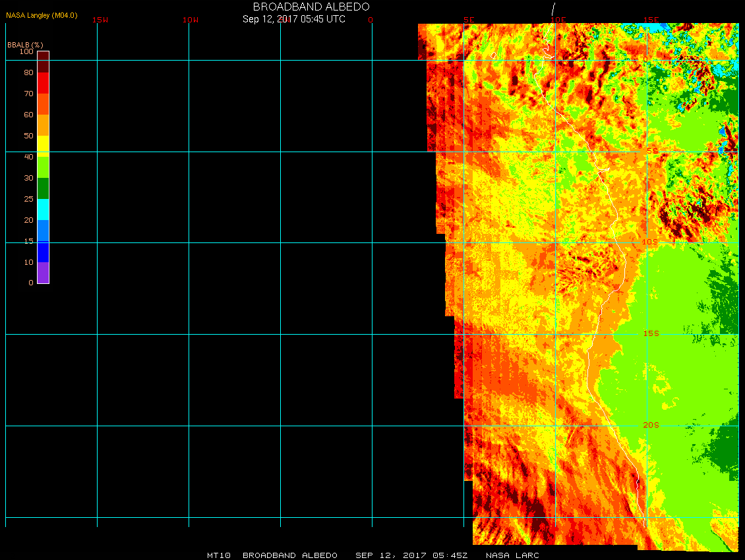Choose the orange 50–60% legend color band
745x560 pixels.
[43, 125]
